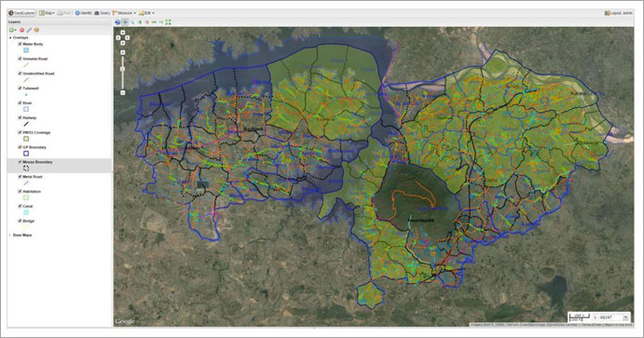Disable the Canal layer checkbox
Viewport: 644px width, 338px height.
tap(20, 206)
